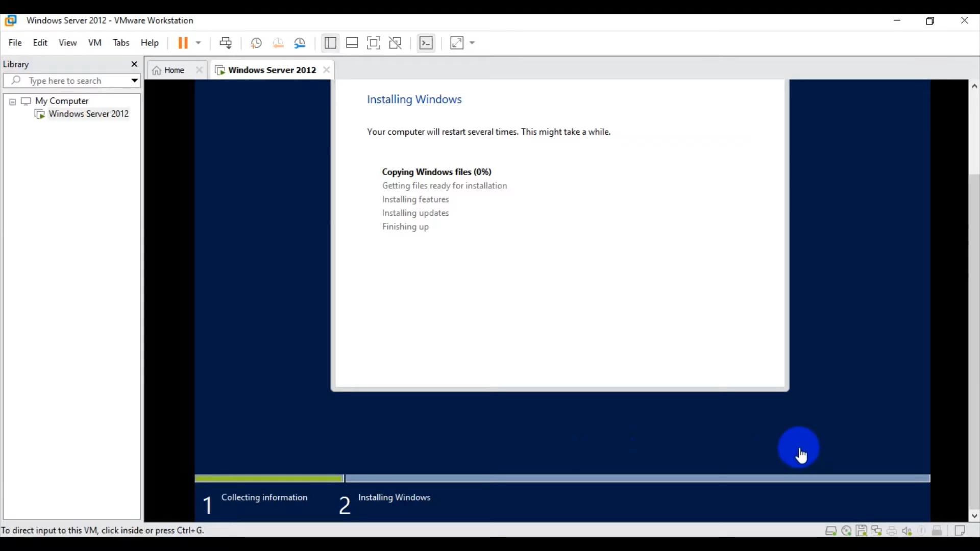This screenshot has height=551, width=980.
Task: Open stretch guest dropdown arrow
Action: [x=472, y=43]
